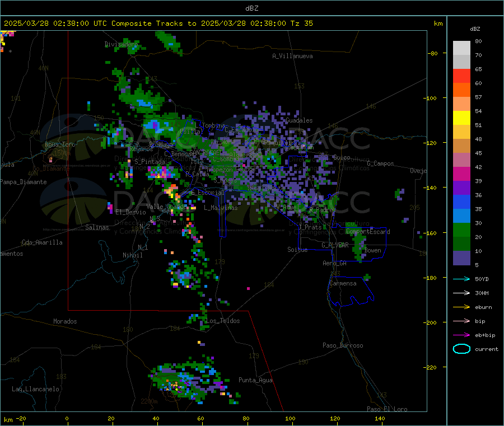
Task: Click the cyan 50YD track arrow in legend
Action: (x=461, y=279)
